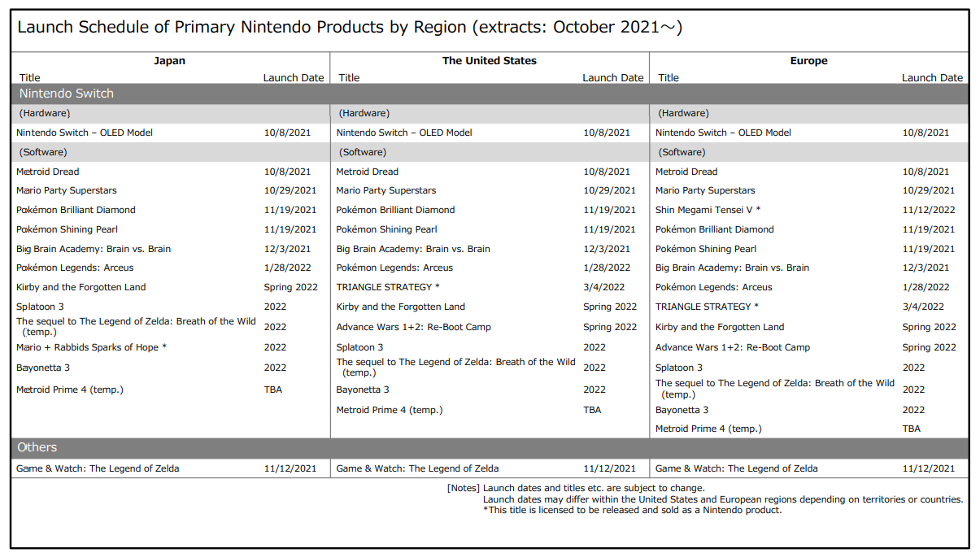980x553 pixels.
Task: Click the 'Launch Schedule of Primary Nintendo Products' heading
Action: pos(351,28)
